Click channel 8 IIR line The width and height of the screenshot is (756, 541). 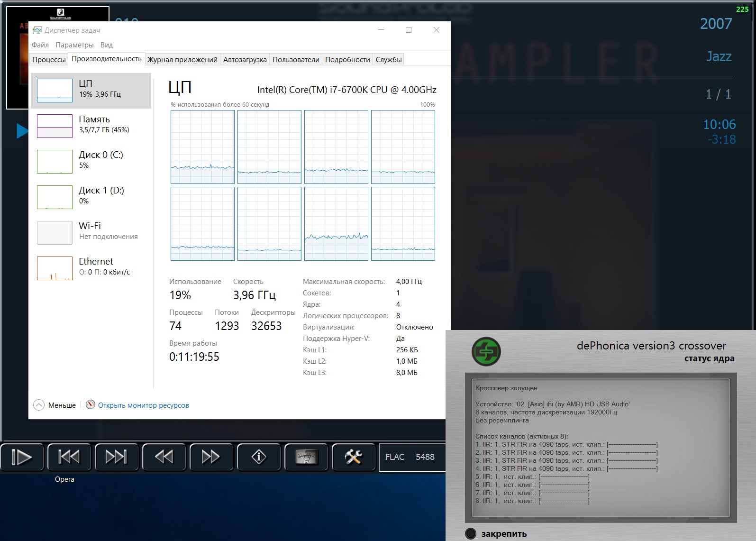(x=532, y=501)
